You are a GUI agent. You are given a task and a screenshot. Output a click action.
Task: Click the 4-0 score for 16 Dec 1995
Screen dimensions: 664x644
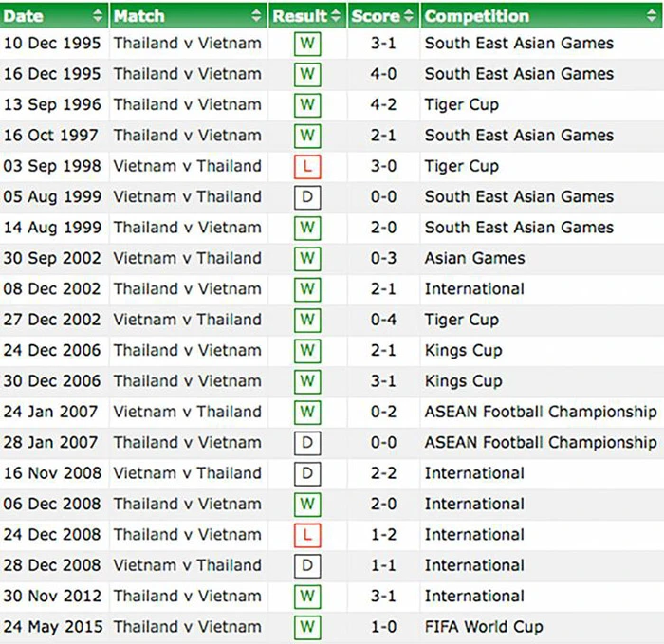[383, 74]
